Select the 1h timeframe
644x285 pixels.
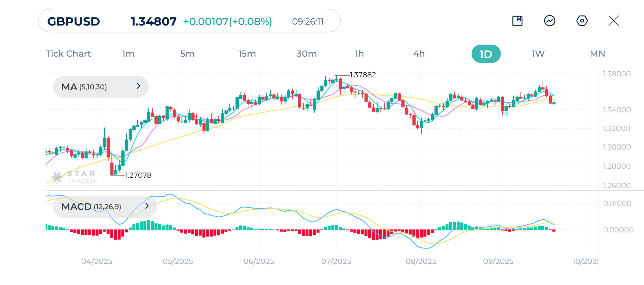tap(359, 54)
